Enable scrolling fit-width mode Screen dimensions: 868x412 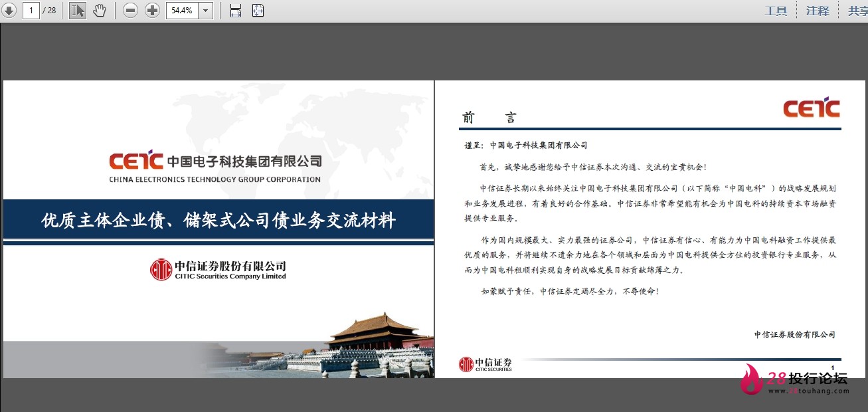pyautogui.click(x=236, y=11)
